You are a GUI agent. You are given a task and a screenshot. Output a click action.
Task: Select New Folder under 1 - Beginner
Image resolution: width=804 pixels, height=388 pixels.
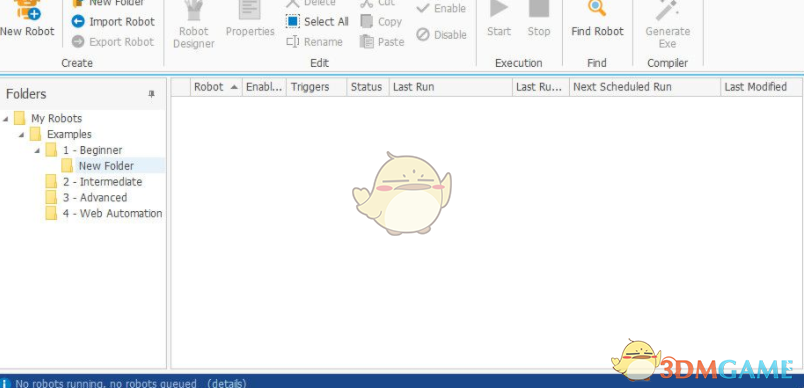[x=106, y=166]
